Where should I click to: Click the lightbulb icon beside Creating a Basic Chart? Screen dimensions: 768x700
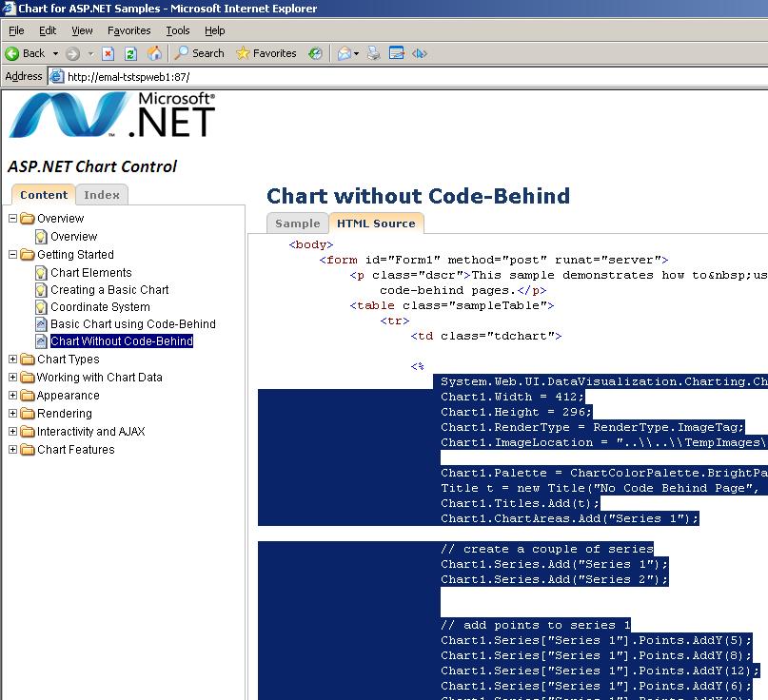[x=41, y=290]
